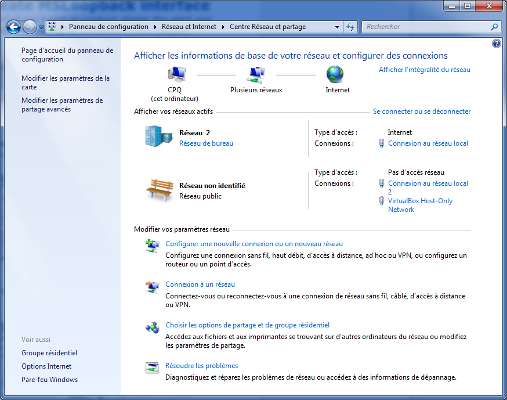This screenshot has width=507, height=400.
Task: Expand the chevron after Réseau et Internet breadcrumb
Action: [223, 27]
